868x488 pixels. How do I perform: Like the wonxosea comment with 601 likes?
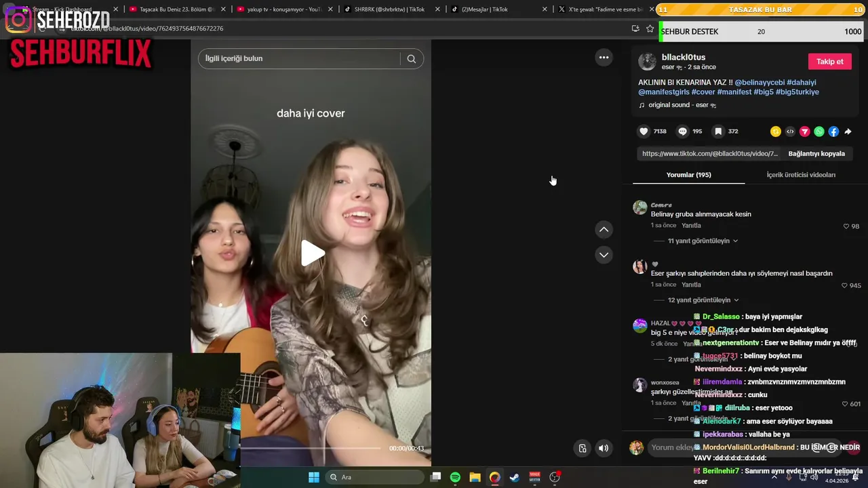tap(844, 404)
